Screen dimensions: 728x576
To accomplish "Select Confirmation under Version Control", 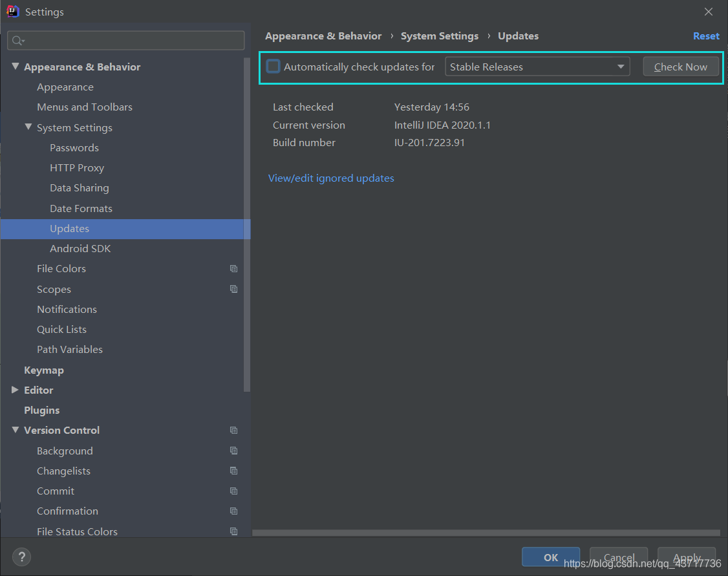I will (67, 511).
